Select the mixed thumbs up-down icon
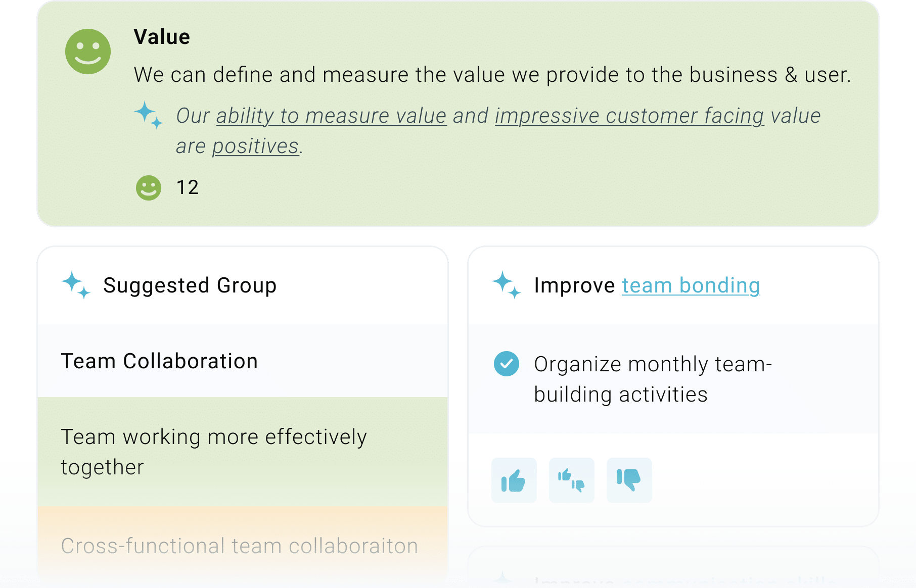This screenshot has width=916, height=588. tap(571, 480)
